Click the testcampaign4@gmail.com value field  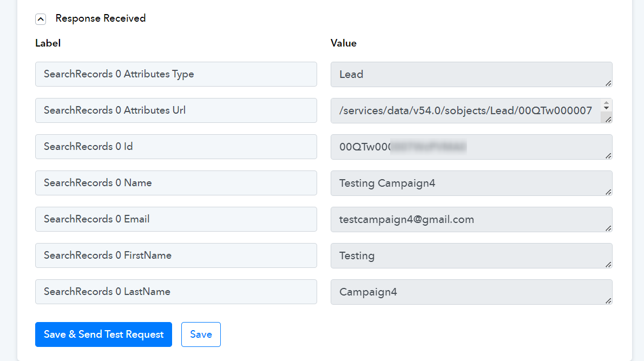[471, 219]
